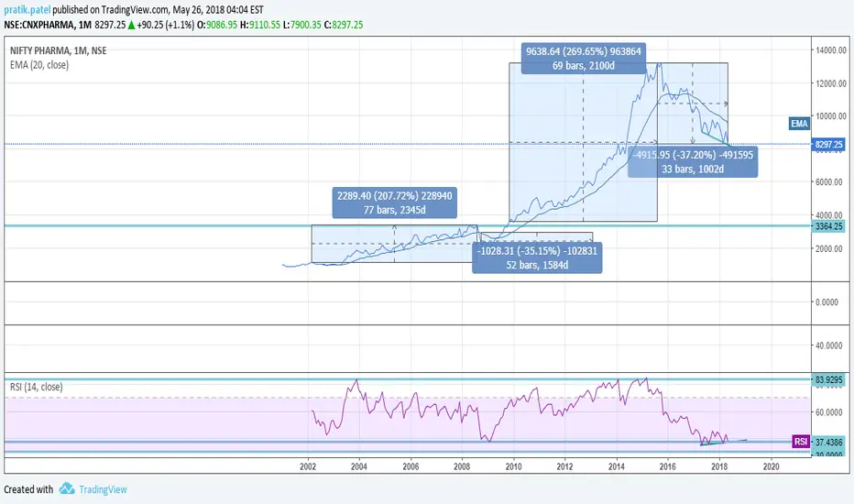Select the -4915.95 (-37.20%) measurement label
This screenshot has width=854, height=504.
click(693, 162)
